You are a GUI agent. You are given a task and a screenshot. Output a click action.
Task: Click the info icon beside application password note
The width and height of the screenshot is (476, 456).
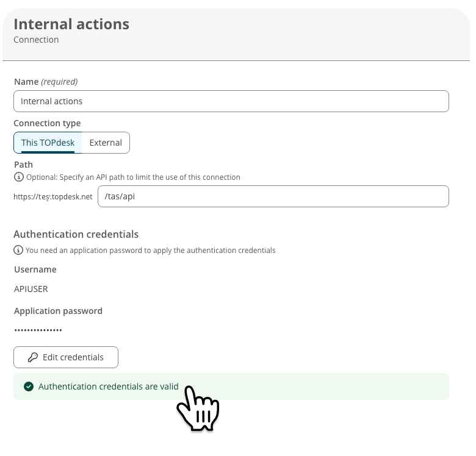18,251
